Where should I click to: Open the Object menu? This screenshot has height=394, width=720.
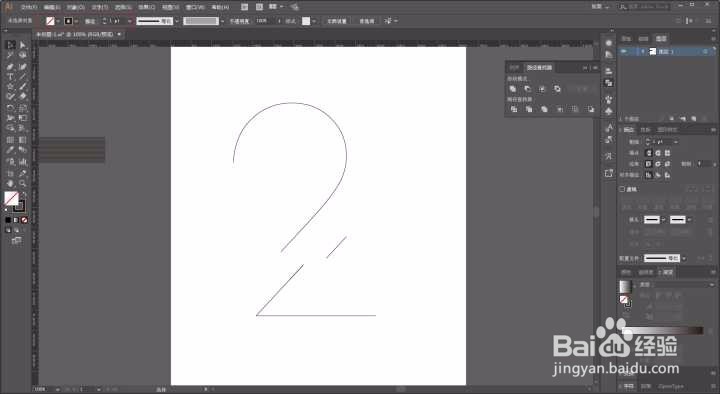coord(76,7)
